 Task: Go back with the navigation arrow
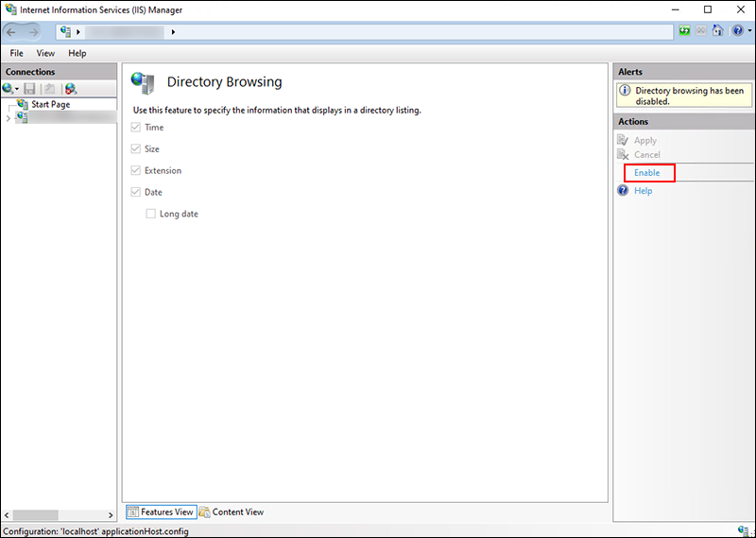click(x=11, y=32)
